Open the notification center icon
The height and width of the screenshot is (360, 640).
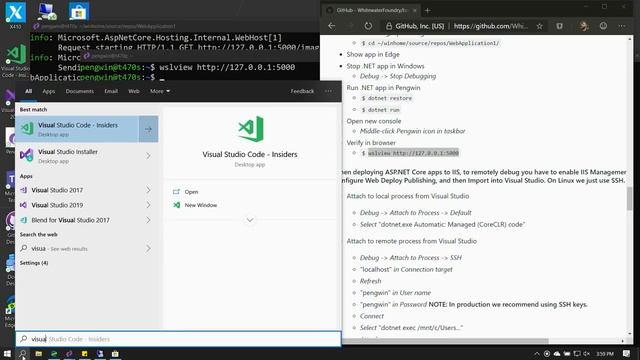(x=627, y=353)
